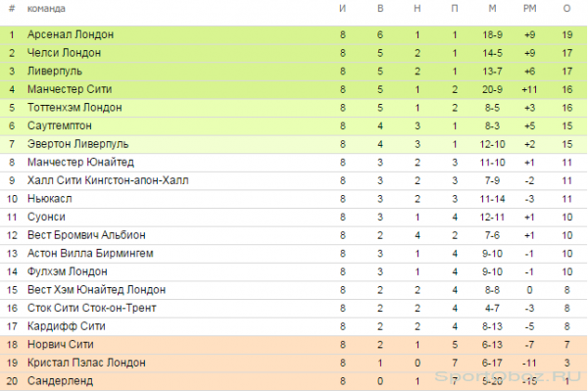The width and height of the screenshot is (588, 391).
Task: Click the И games played header
Action: click(x=342, y=8)
